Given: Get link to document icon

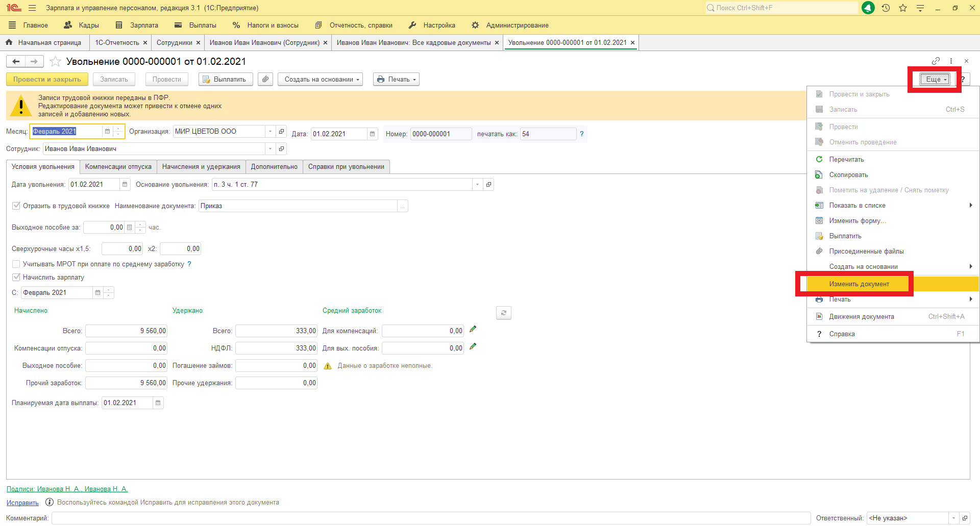Looking at the screenshot, I should [x=936, y=61].
